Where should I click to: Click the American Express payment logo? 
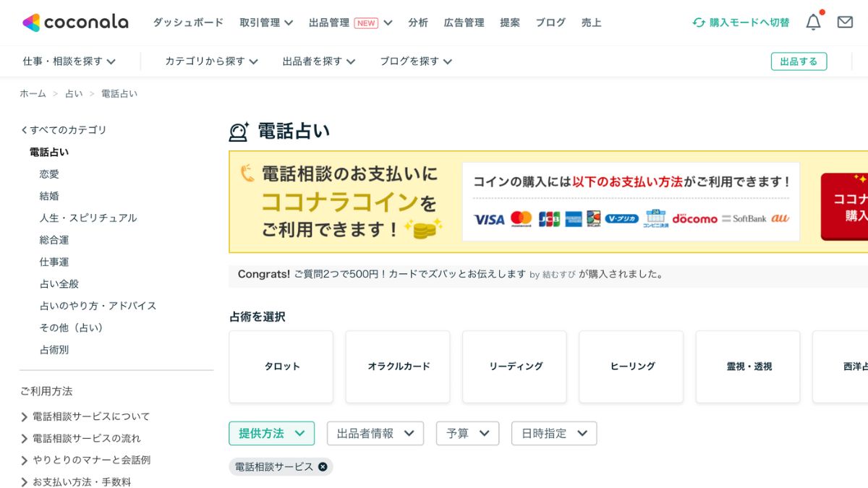tap(574, 218)
